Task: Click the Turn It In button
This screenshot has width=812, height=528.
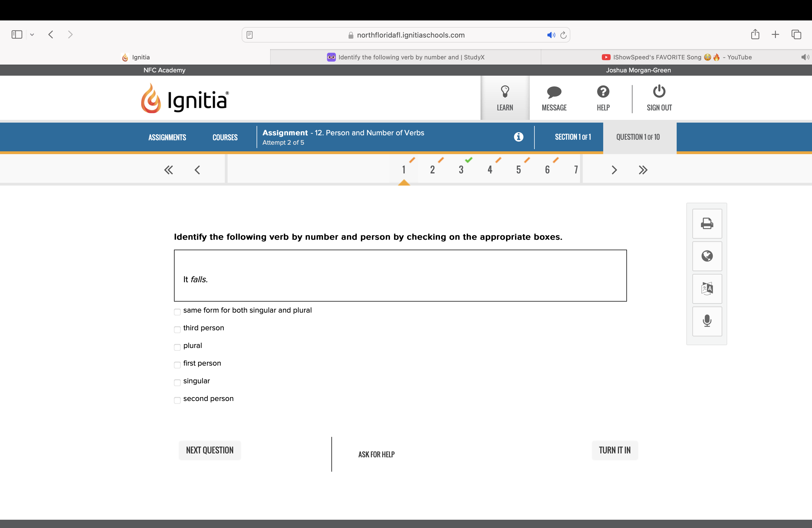Action: (x=615, y=450)
